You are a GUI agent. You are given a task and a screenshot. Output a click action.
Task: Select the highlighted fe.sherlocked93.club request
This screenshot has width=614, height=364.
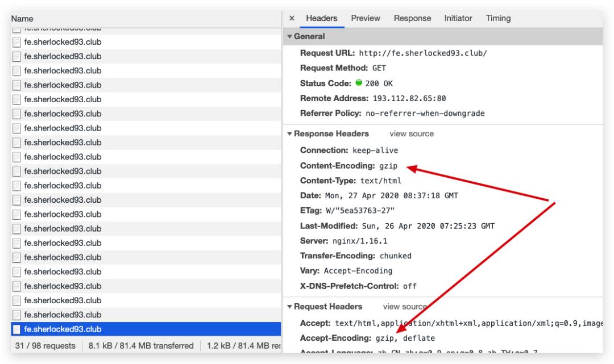point(146,329)
